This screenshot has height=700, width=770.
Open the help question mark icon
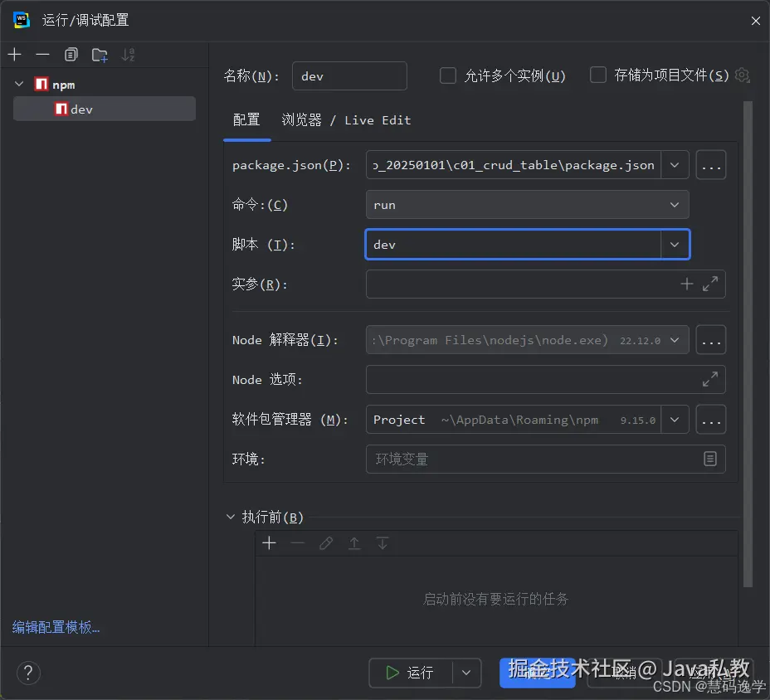(x=28, y=673)
